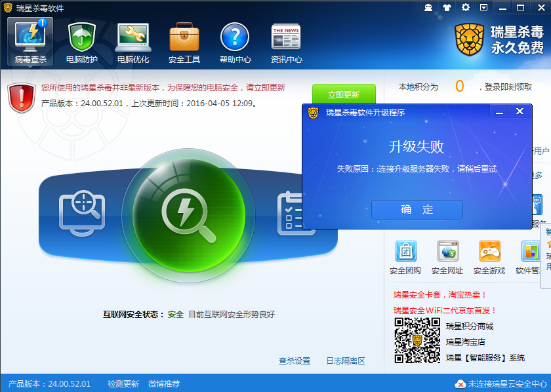Click the red outdated version warning text
Image resolution: width=551 pixels, height=392 pixels.
[x=163, y=87]
